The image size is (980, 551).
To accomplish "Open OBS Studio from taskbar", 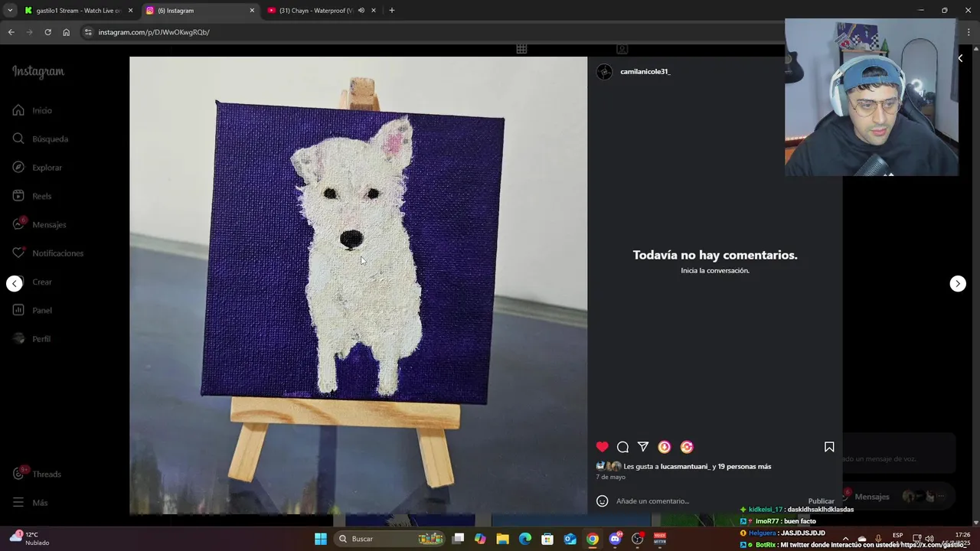I will click(637, 539).
